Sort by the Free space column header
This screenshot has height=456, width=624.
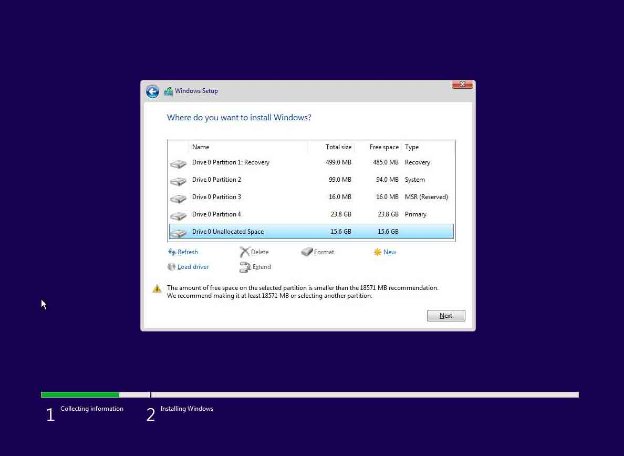click(384, 147)
